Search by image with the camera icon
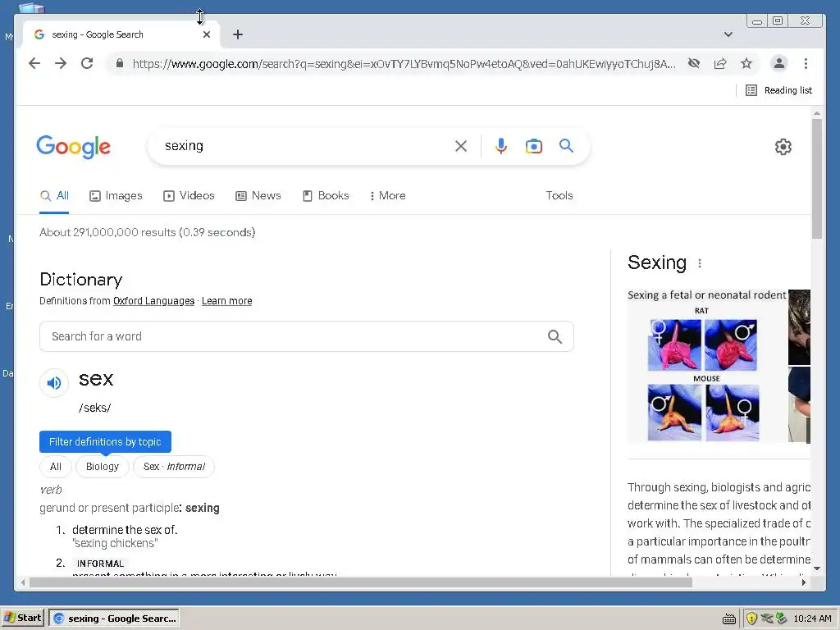840x630 pixels. click(533, 146)
